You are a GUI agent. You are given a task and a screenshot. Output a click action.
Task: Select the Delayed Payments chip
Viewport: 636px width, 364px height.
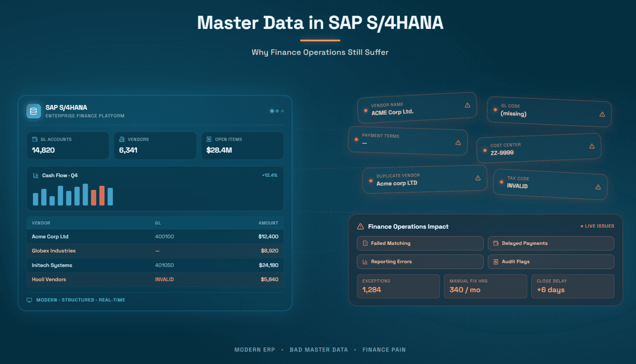[x=551, y=243]
